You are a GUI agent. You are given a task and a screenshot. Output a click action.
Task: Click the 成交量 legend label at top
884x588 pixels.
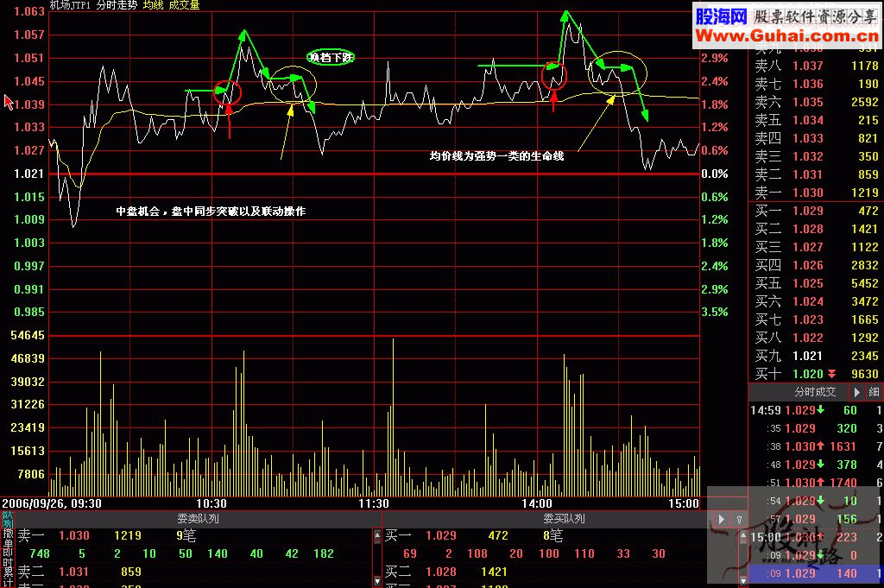point(183,5)
